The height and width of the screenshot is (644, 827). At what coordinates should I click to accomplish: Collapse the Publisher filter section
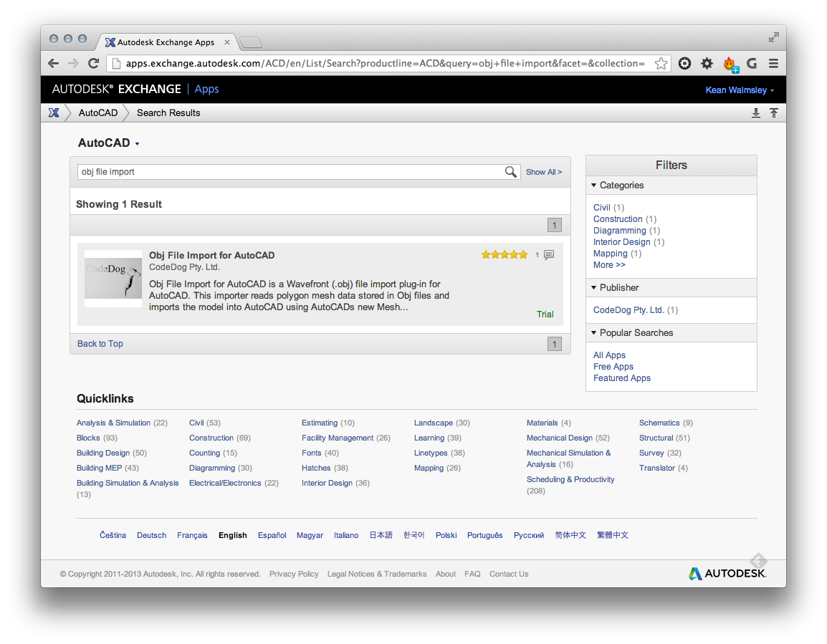pos(594,288)
